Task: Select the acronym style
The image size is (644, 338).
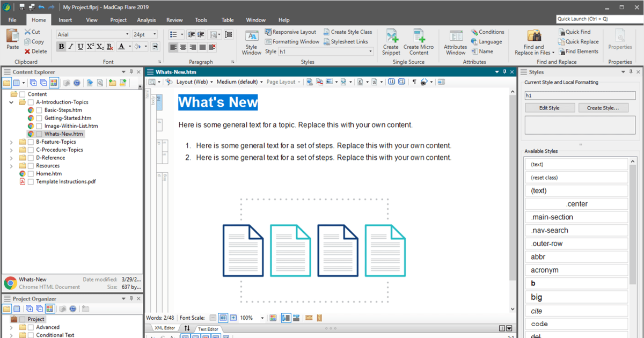Action: click(x=576, y=270)
